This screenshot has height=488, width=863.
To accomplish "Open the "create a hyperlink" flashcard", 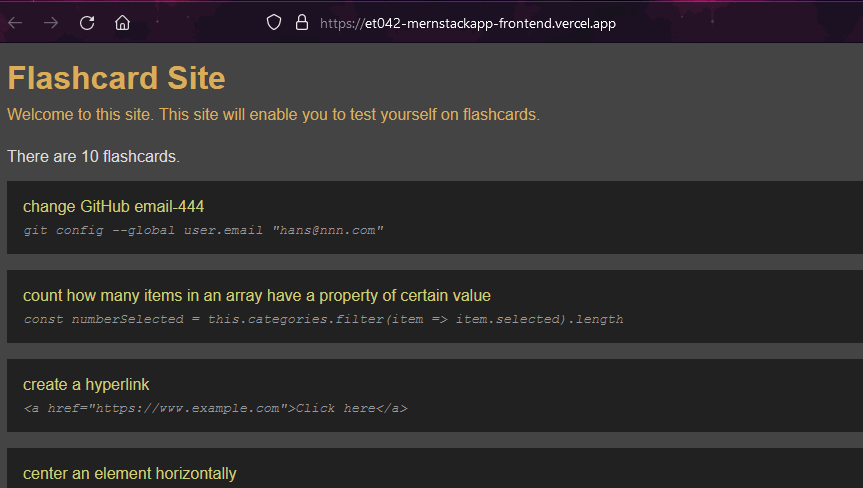I will coord(86,385).
